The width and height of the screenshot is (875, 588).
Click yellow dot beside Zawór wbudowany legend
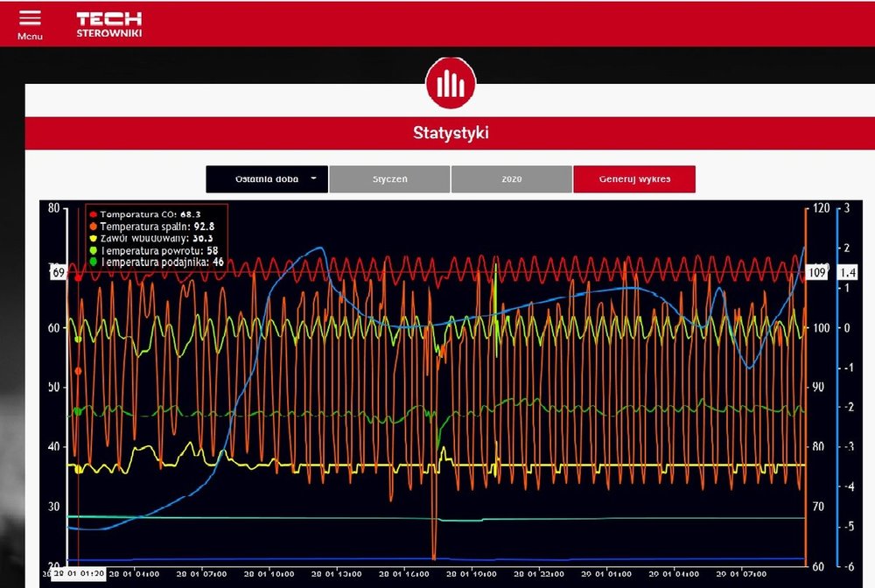point(93,238)
